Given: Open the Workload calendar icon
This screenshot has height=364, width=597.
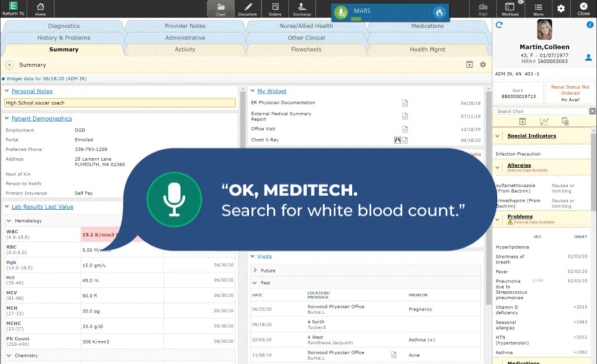Looking at the screenshot, I should tap(510, 8).
